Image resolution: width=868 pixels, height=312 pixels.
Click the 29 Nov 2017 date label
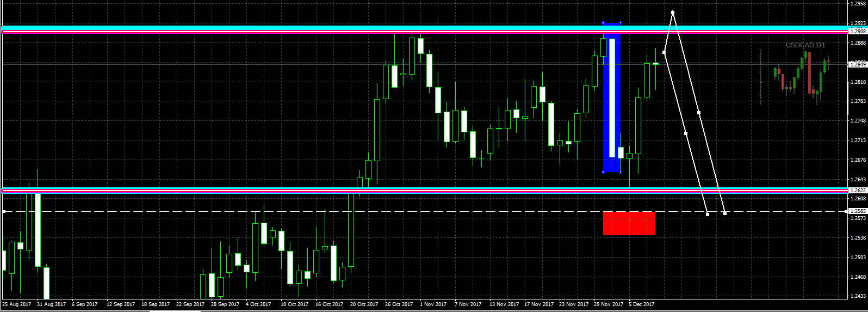tap(608, 304)
